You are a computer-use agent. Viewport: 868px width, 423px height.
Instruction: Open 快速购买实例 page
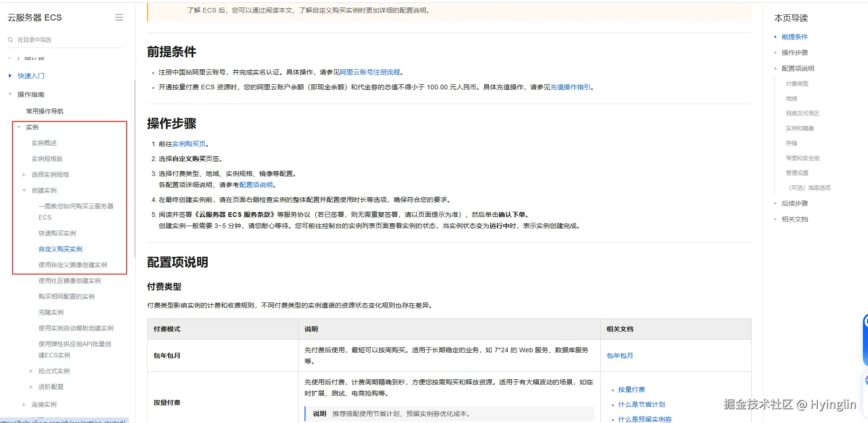coord(57,233)
